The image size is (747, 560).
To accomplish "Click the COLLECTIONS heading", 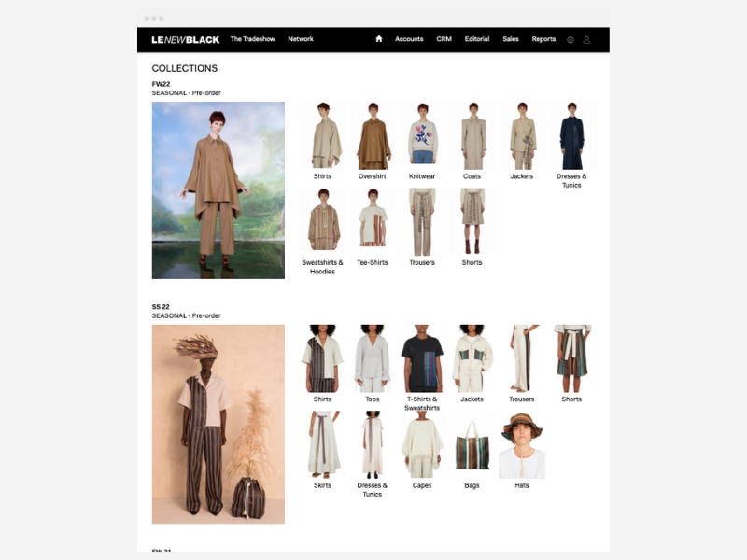I will (185, 68).
